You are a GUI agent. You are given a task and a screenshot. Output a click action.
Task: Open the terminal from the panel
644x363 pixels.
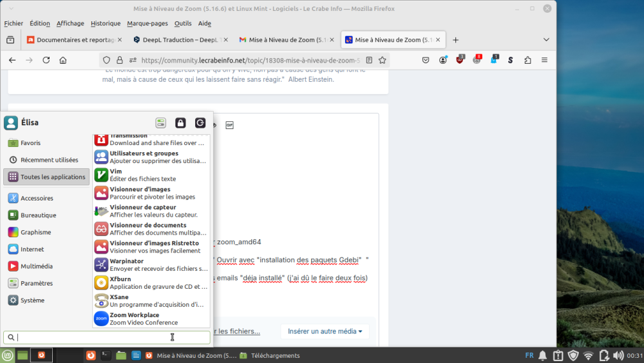106,356
